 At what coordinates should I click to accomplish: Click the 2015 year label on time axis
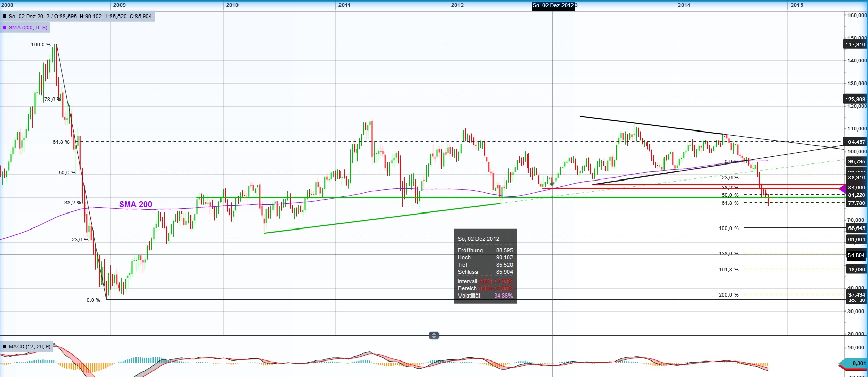click(796, 5)
